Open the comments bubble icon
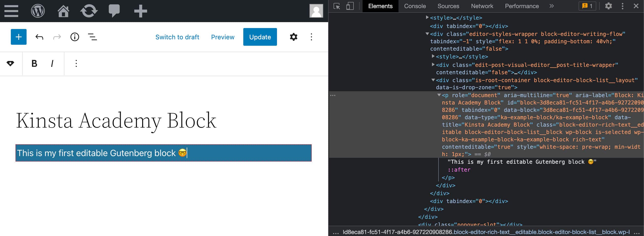Viewport: 644px width, 236px height. [x=114, y=11]
